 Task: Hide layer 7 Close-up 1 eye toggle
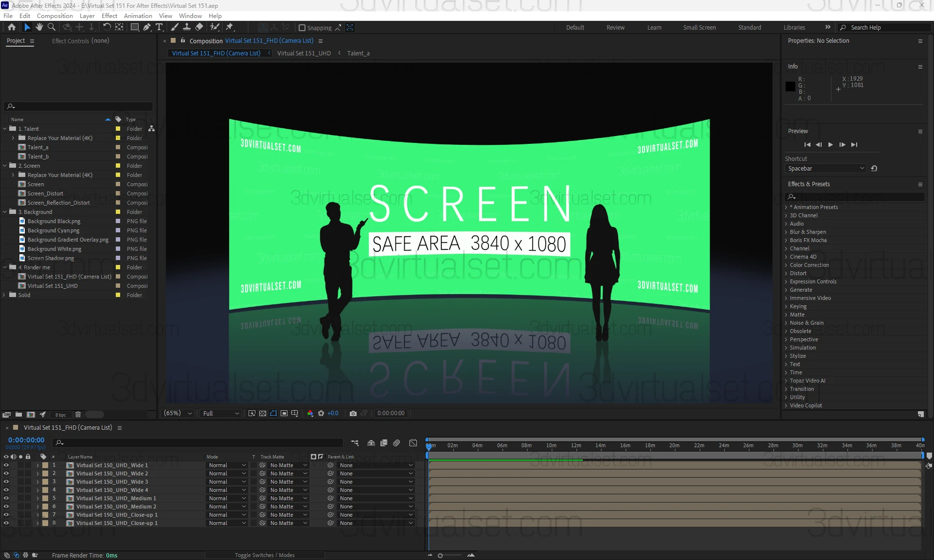coord(6,515)
